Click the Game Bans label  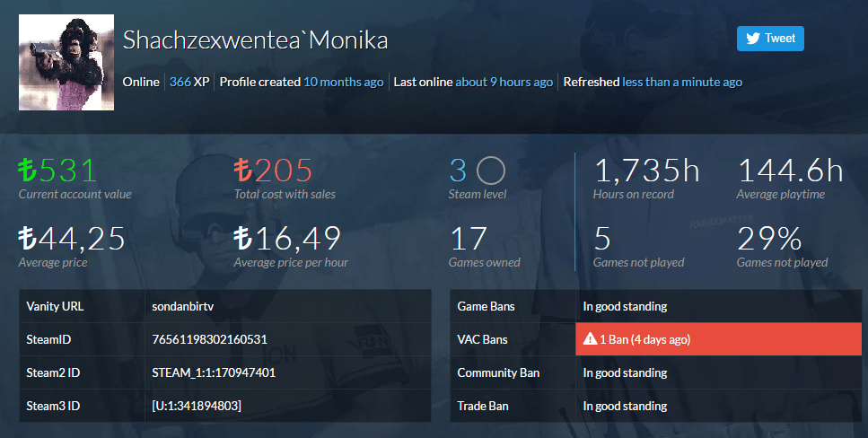pyautogui.click(x=486, y=306)
